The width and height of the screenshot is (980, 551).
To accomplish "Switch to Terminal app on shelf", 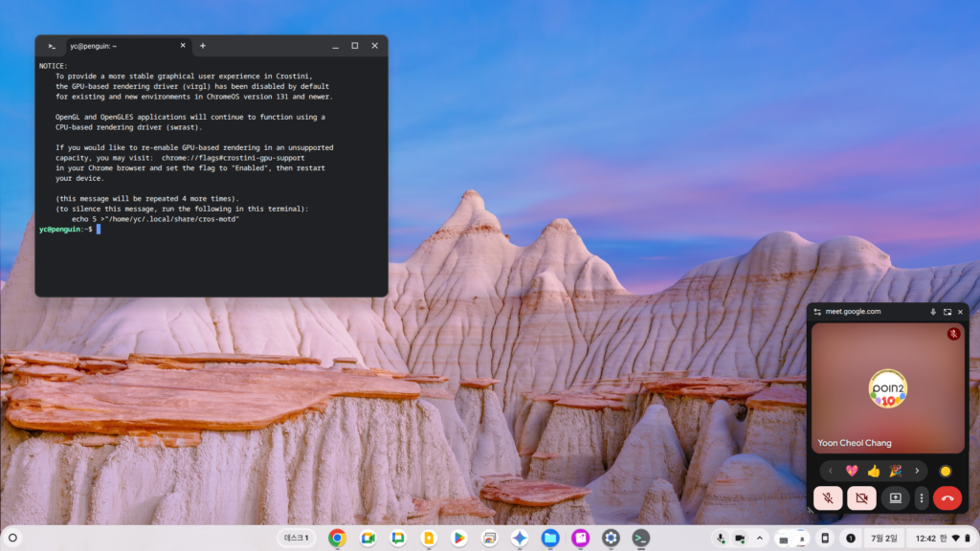I will 641,538.
